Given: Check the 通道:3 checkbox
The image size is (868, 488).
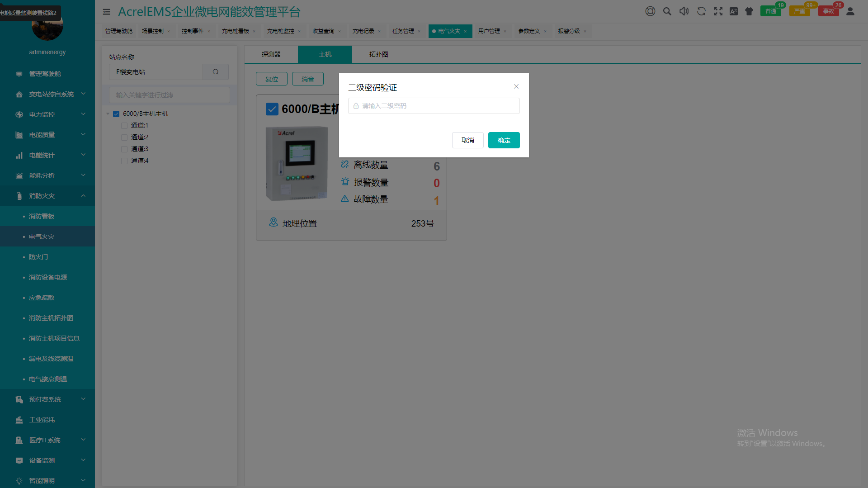Looking at the screenshot, I should tap(124, 149).
